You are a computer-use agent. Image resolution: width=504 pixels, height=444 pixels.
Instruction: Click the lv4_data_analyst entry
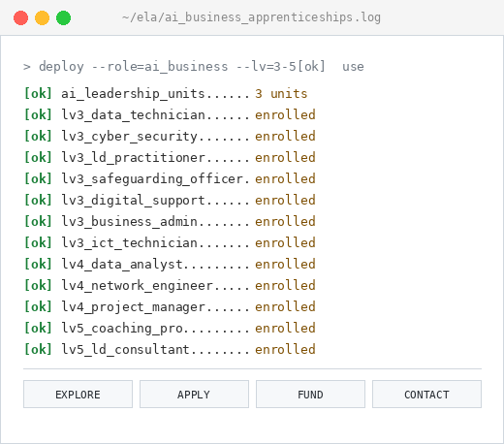tap(170, 265)
